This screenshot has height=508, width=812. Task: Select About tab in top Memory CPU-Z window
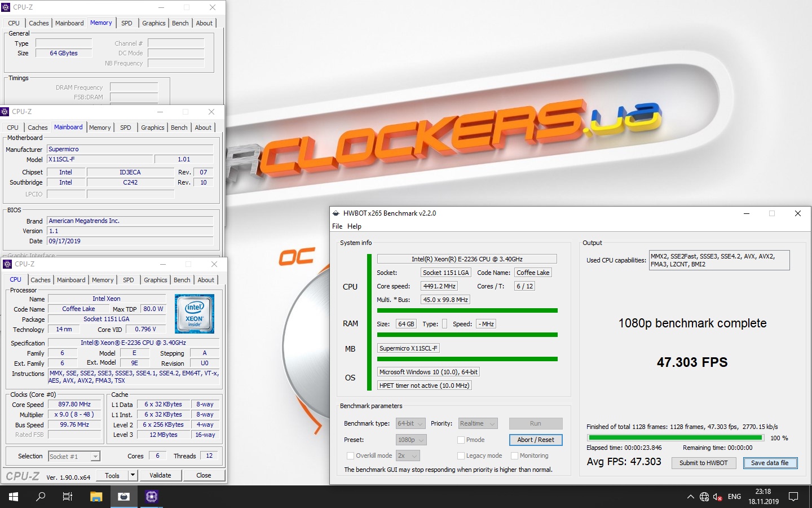point(204,23)
